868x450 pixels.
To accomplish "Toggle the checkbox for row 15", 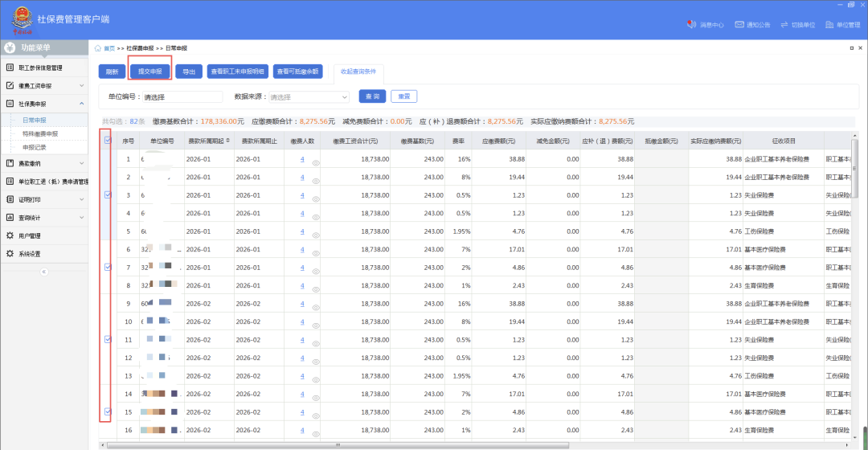I will pos(108,411).
